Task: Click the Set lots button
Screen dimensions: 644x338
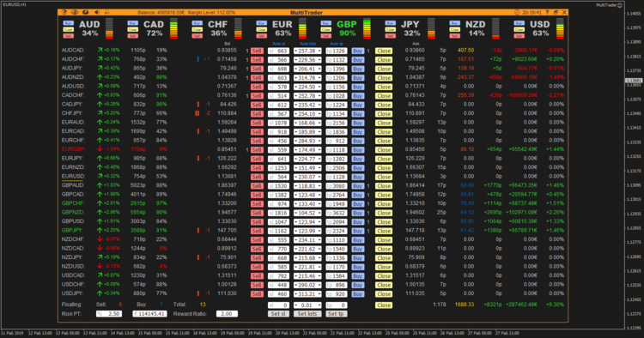Action: [x=307, y=314]
